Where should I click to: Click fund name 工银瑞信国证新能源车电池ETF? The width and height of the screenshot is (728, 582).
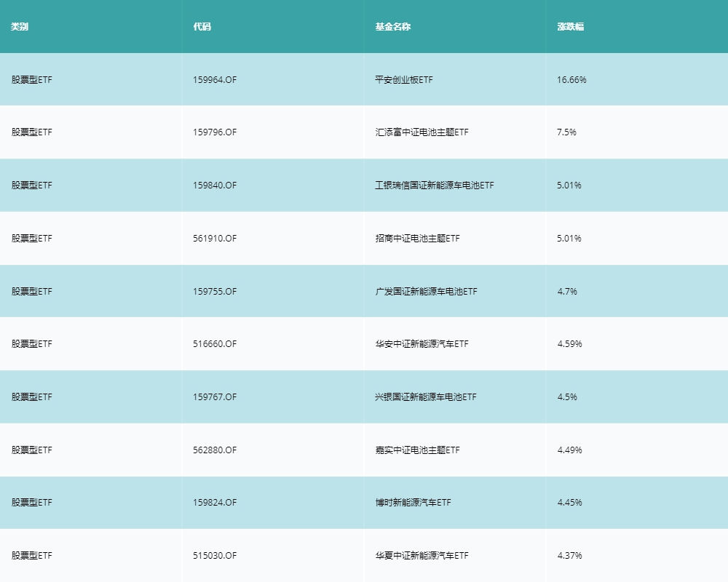[x=435, y=186]
